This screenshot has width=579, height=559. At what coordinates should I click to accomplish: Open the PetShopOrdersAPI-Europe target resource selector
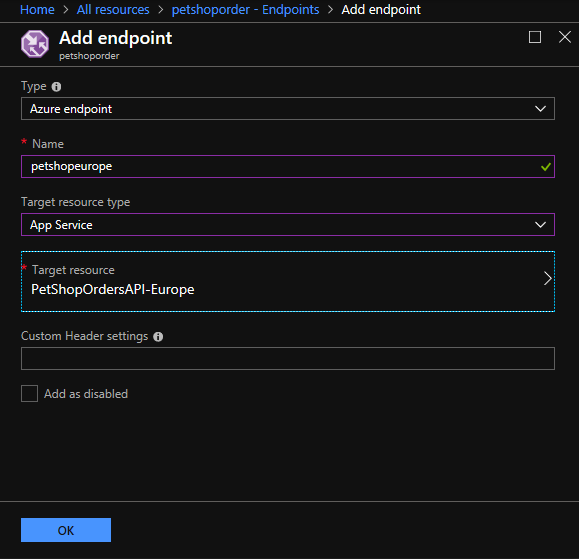288,281
